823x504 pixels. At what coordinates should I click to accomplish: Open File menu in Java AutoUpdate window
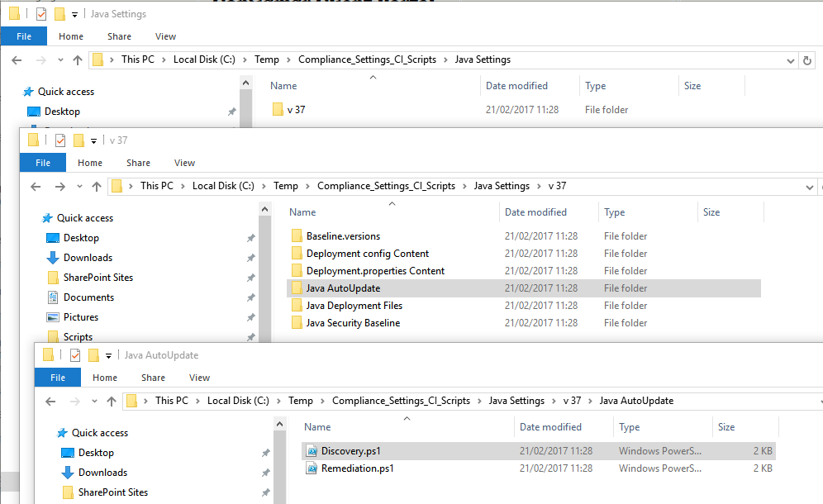(x=58, y=378)
